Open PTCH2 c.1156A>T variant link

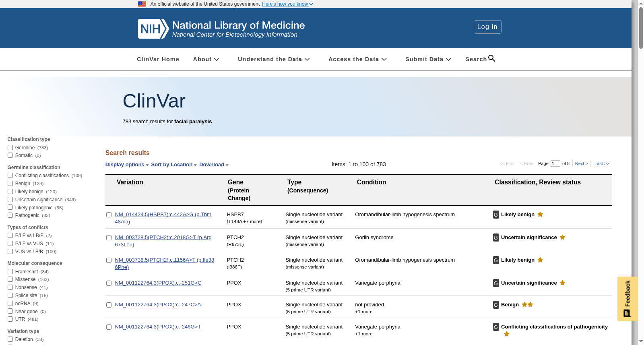click(164, 264)
